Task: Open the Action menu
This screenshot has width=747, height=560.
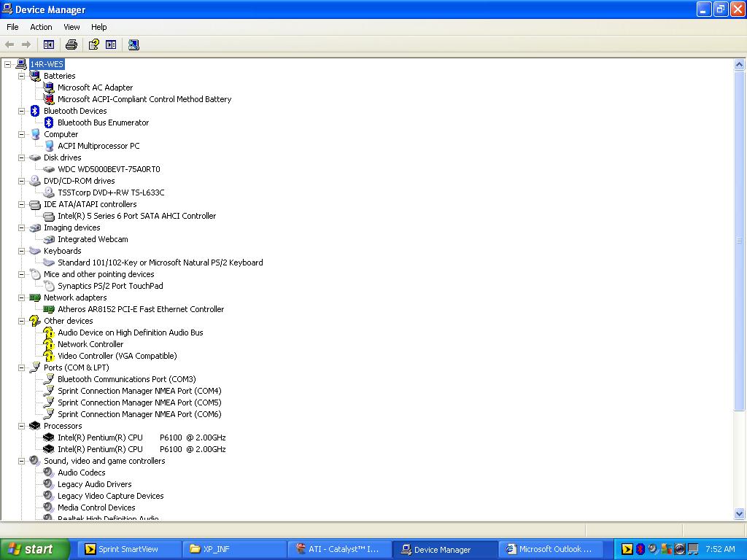Action: 41,27
